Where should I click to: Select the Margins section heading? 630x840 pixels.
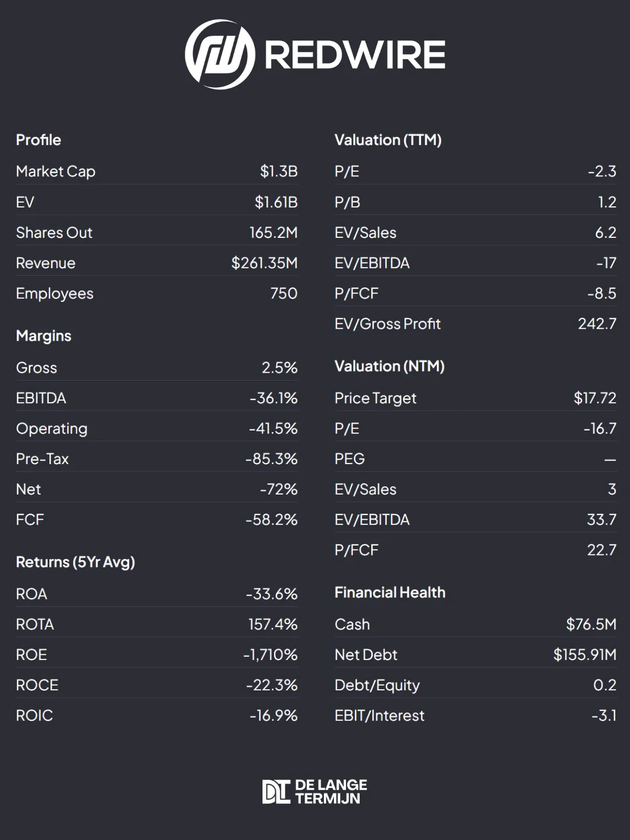pyautogui.click(x=44, y=336)
